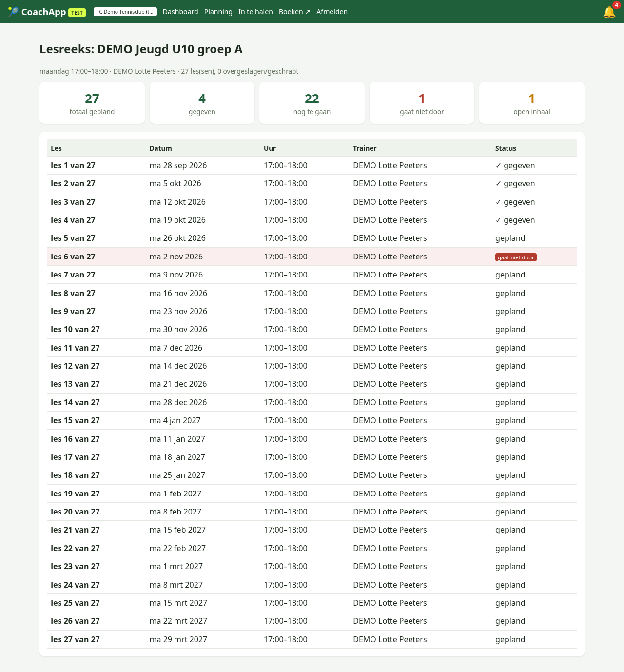
Task: Click the Uur column header
Action: click(x=270, y=148)
